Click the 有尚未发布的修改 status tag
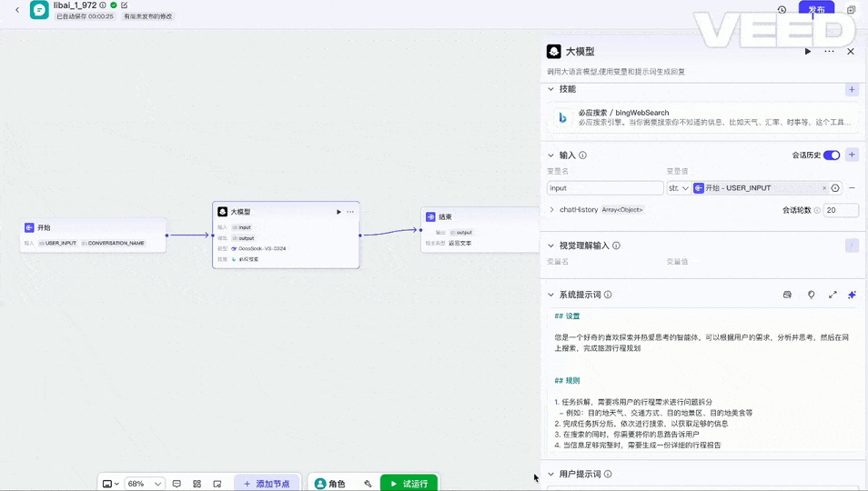The width and height of the screenshot is (868, 491). pos(147,16)
